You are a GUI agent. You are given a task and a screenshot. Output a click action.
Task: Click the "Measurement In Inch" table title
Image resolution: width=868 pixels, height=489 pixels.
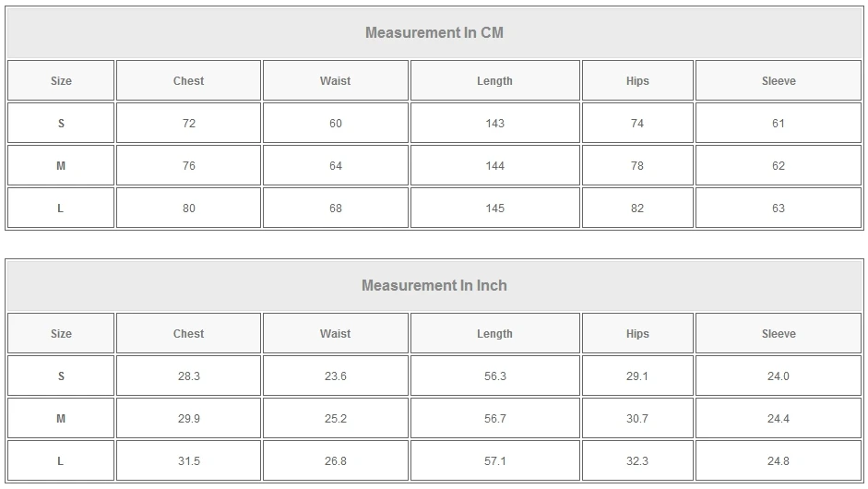pyautogui.click(x=434, y=286)
